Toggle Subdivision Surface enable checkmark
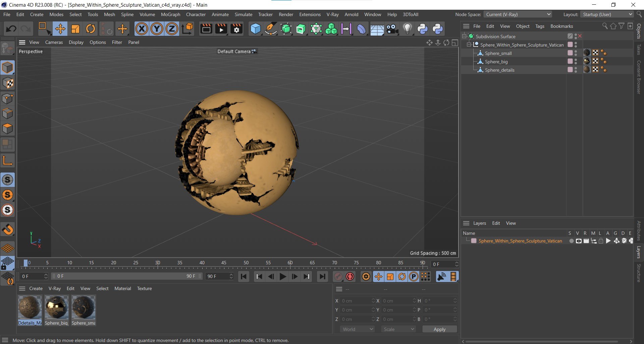644x344 pixels. point(580,36)
